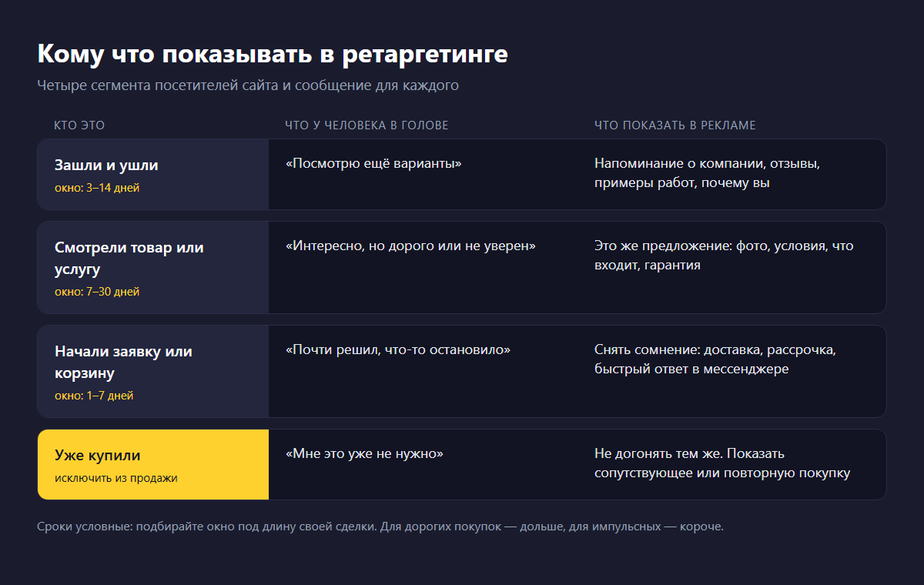This screenshot has width=924, height=585.
Task: Click the column header «ЧТО У ЧЕЛОВЕКА В ГОЛОВЕ»
Action: pos(367,125)
